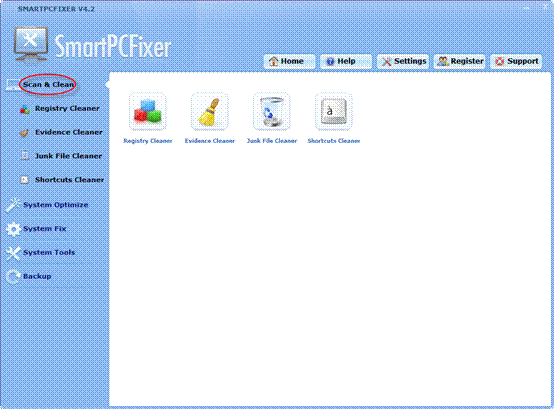Click the small broom icon beside sidebar Evidence Cleaner

[24, 133]
